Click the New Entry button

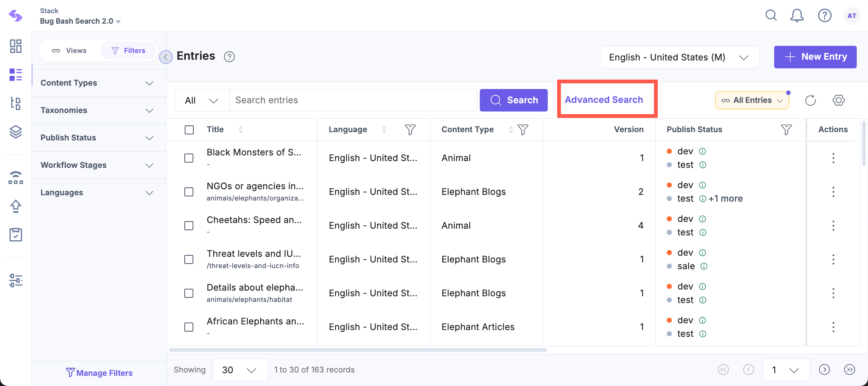815,57
